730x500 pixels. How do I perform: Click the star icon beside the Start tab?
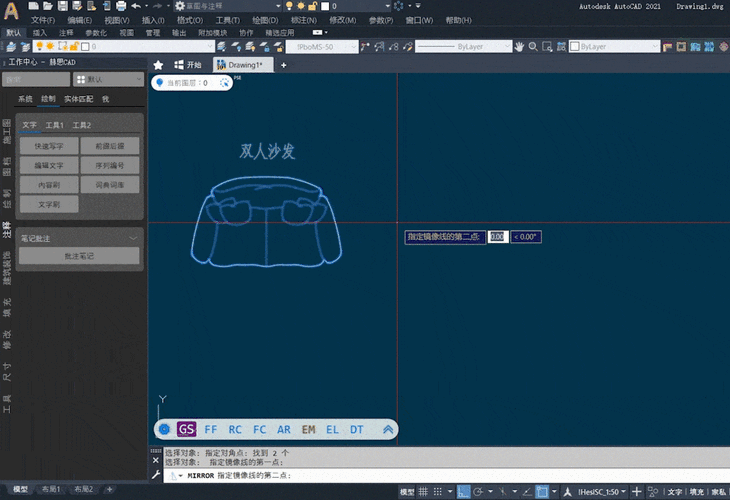tap(158, 65)
